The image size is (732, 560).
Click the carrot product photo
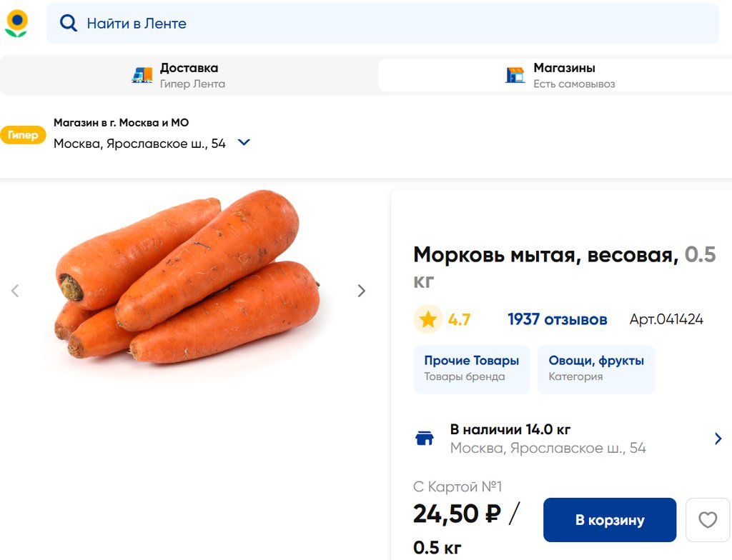pos(188,277)
